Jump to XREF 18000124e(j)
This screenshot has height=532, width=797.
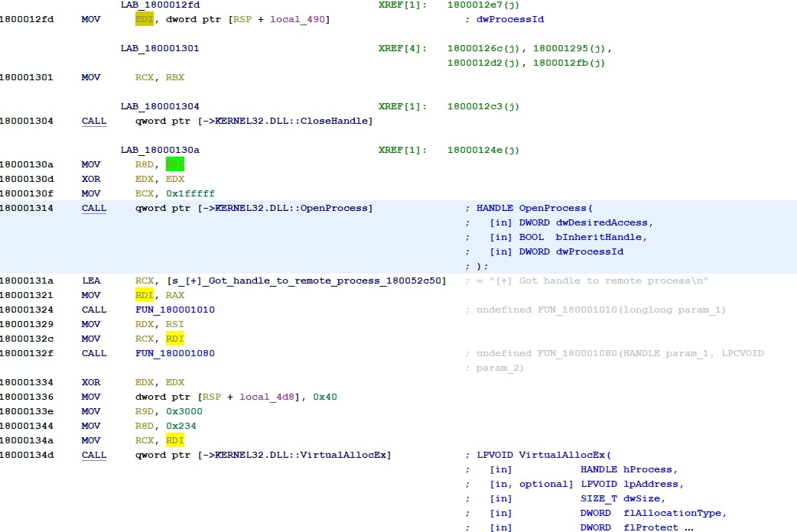pos(483,150)
